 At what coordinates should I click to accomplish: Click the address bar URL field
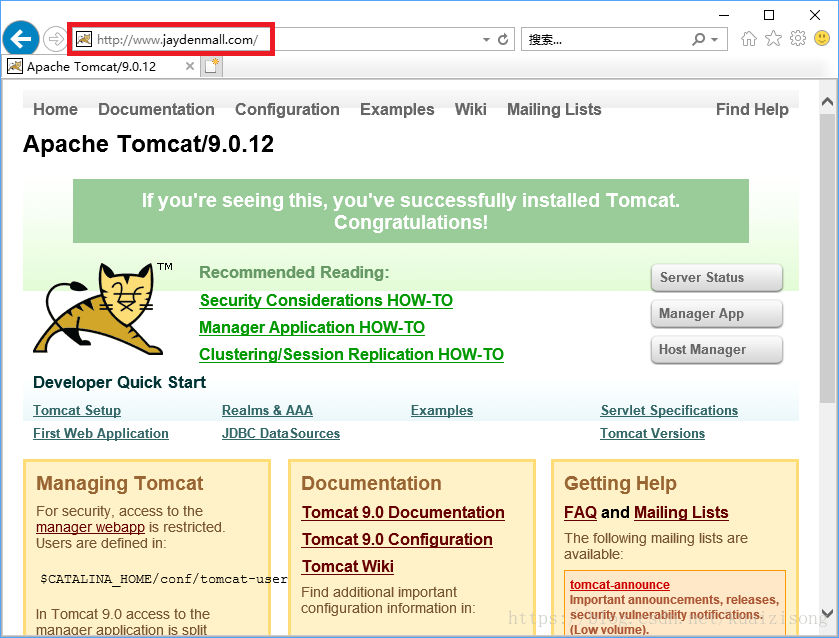(x=280, y=40)
